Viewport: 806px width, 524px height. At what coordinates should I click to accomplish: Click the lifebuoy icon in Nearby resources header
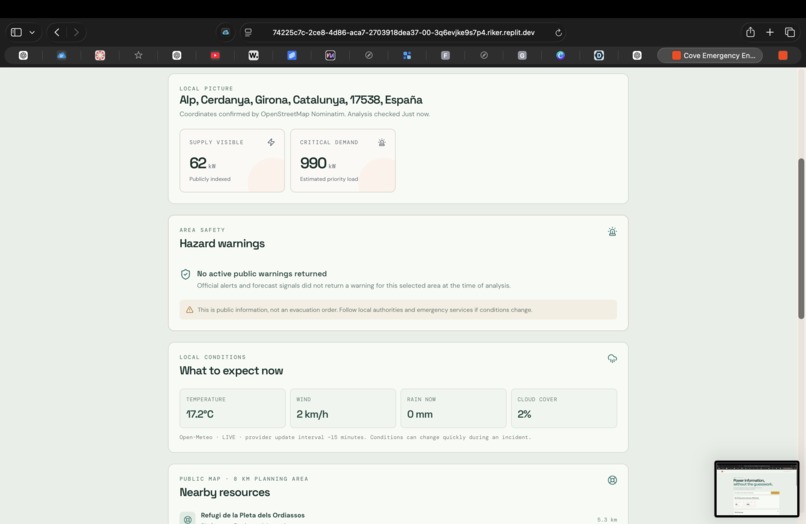[612, 480]
